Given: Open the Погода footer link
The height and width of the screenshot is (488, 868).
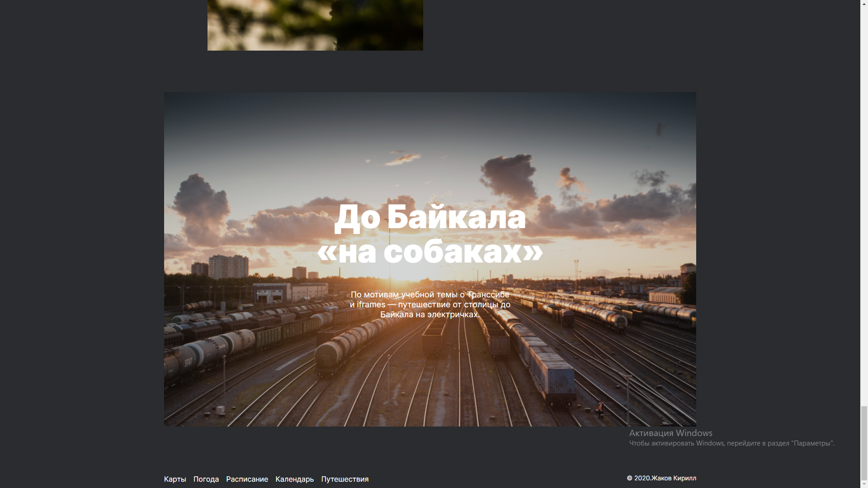Looking at the screenshot, I should (206, 479).
